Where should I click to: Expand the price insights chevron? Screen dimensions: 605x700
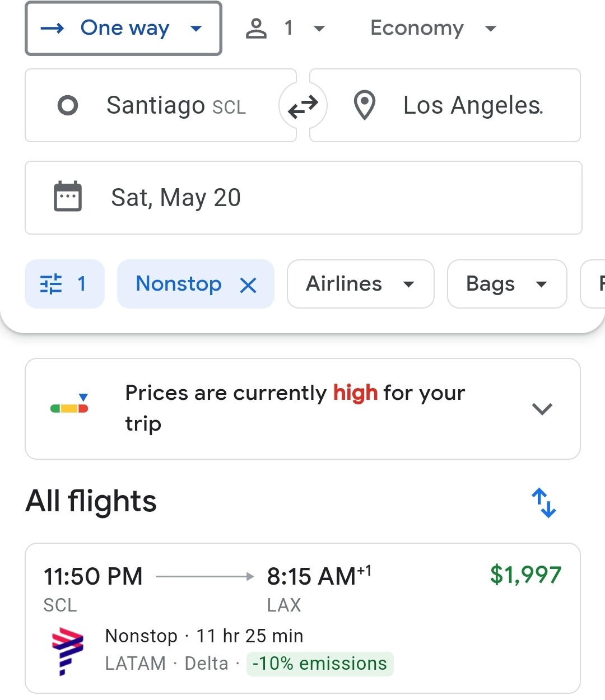pos(542,409)
